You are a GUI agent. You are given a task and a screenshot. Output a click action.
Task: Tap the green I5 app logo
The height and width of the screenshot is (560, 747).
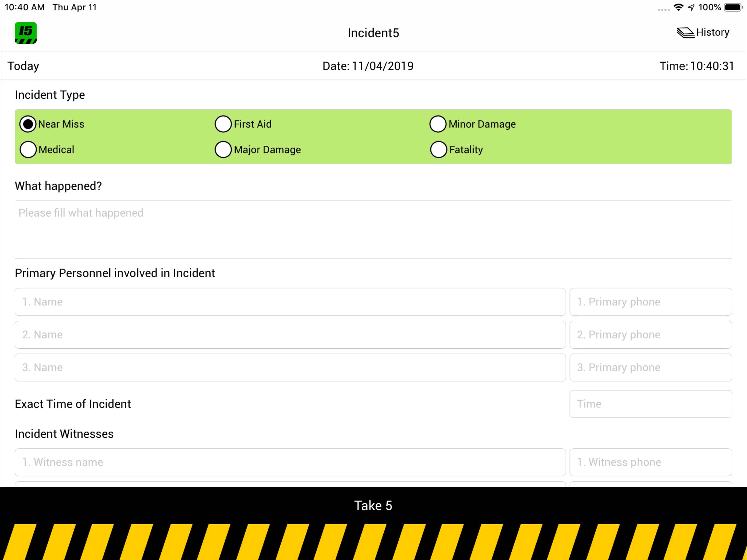[x=26, y=33]
